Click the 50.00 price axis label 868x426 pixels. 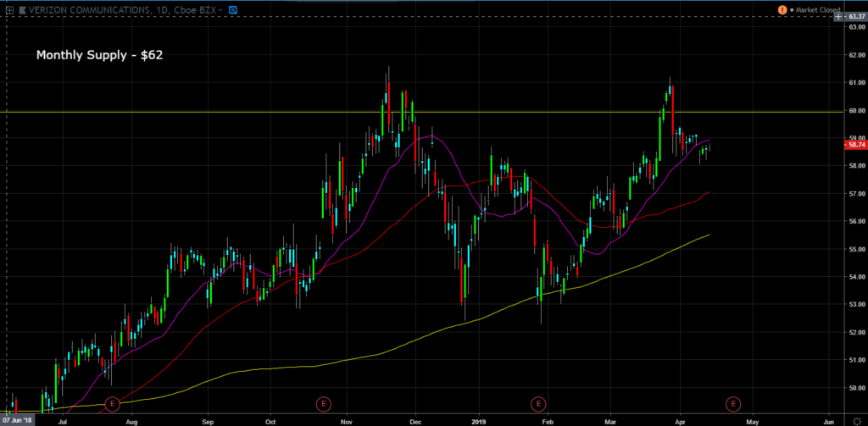point(856,388)
